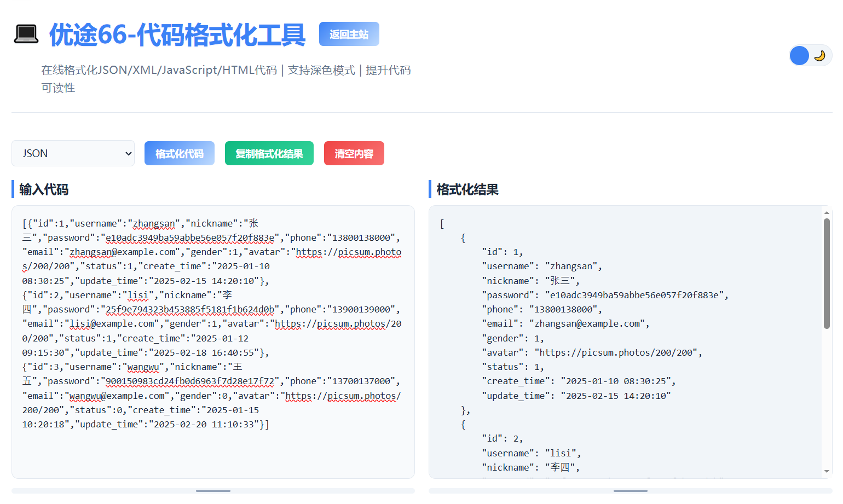The width and height of the screenshot is (843, 504).
Task: Go back via the 返回主站 button
Action: [x=349, y=34]
